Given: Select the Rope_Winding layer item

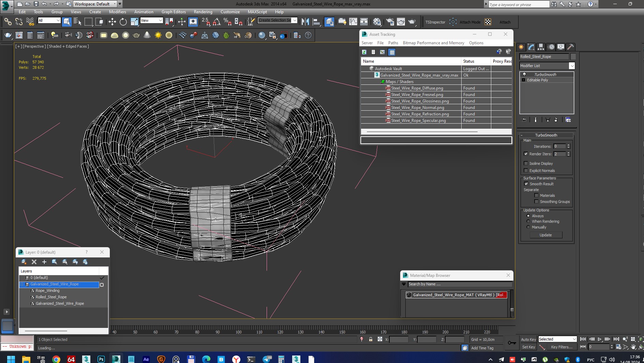Looking at the screenshot, I should tap(47, 291).
